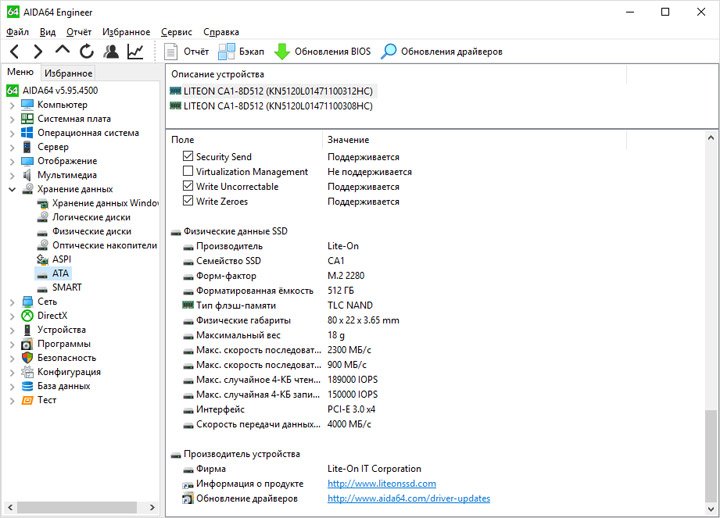Expand the Операционная система node arrow
This screenshot has height=518, width=720.
click(12, 134)
